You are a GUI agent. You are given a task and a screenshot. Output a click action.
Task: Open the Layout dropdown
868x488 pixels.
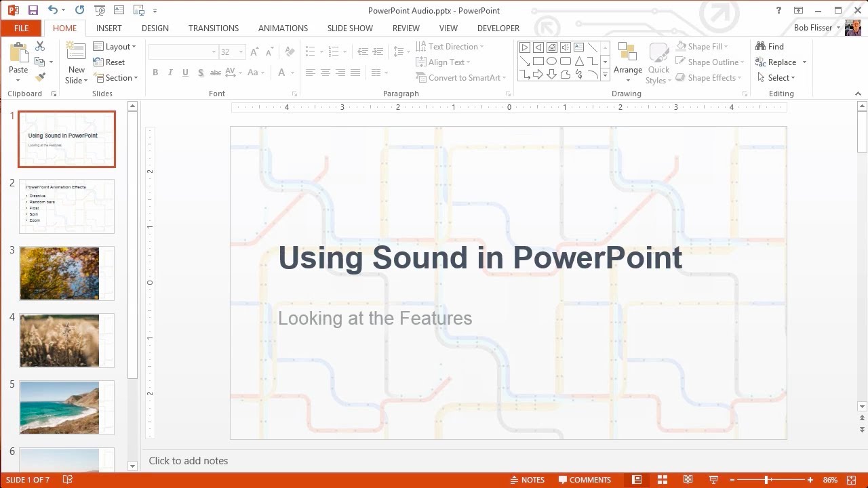[115, 46]
